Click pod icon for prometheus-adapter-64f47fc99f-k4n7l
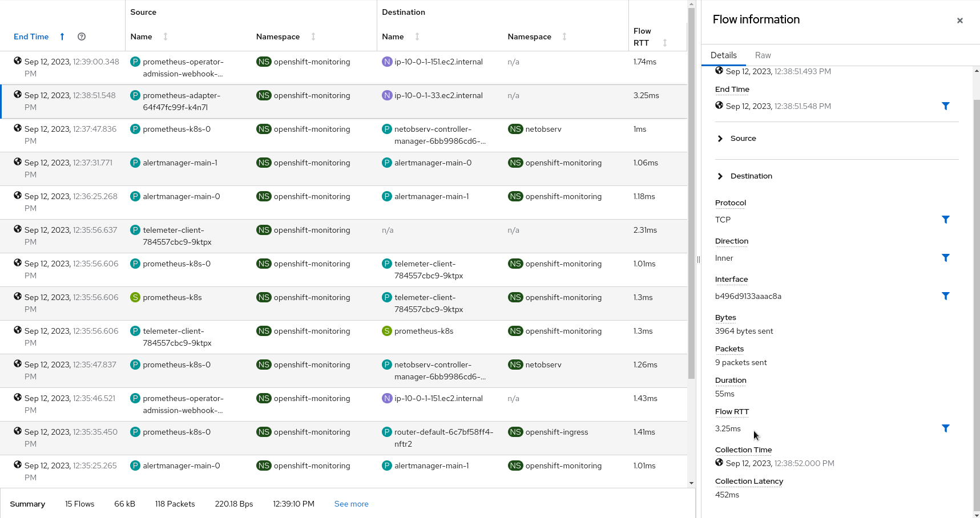This screenshot has height=518, width=980. [x=135, y=95]
